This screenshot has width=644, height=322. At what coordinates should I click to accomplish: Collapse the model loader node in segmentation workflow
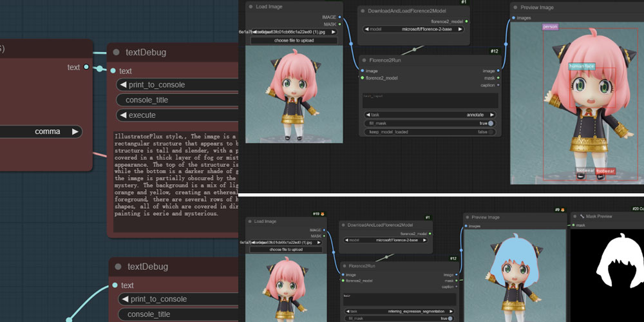click(x=343, y=225)
